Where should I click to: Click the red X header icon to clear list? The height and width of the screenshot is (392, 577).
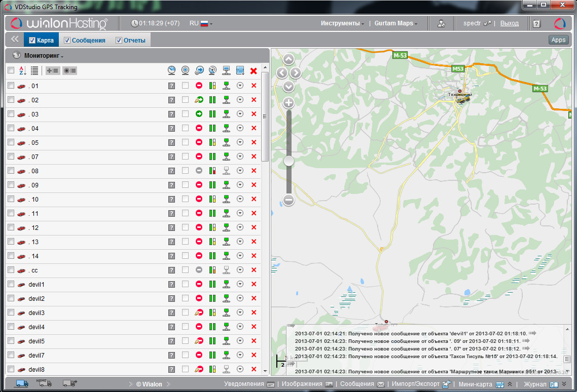254,70
